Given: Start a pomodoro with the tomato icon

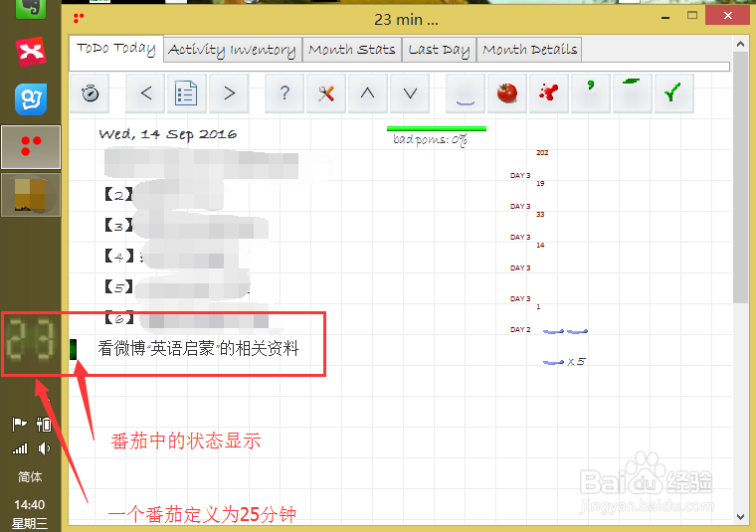Looking at the screenshot, I should (x=507, y=93).
